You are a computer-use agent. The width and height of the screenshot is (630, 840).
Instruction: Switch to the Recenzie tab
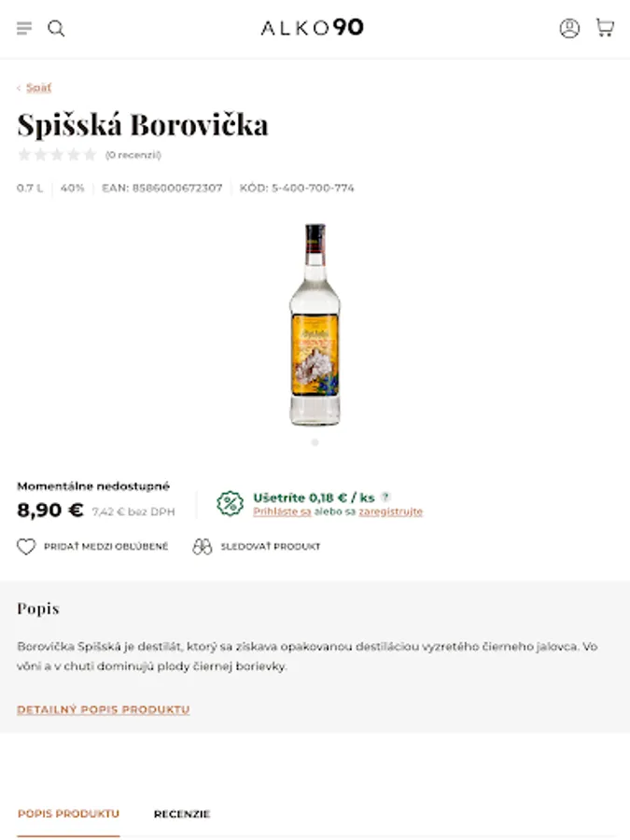[182, 814]
